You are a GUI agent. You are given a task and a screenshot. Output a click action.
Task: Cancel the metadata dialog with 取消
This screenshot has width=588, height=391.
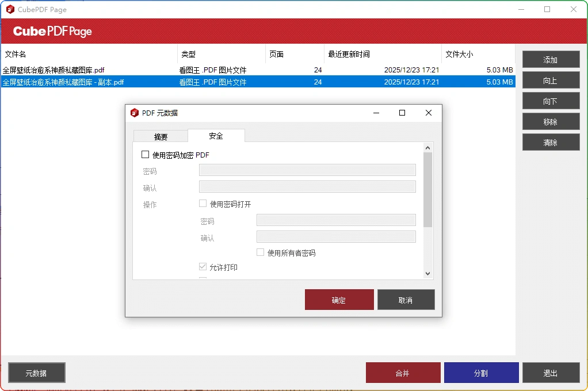pyautogui.click(x=406, y=300)
